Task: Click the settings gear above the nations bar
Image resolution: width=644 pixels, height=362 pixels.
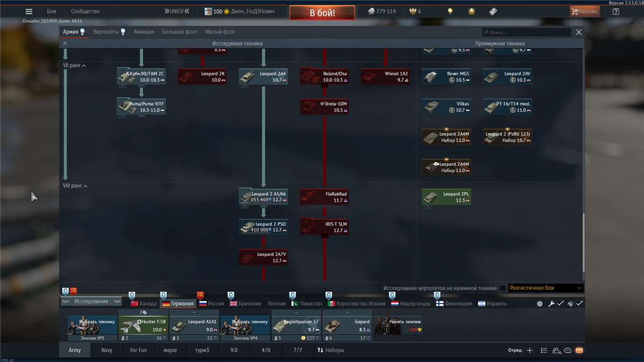Action: point(539,303)
